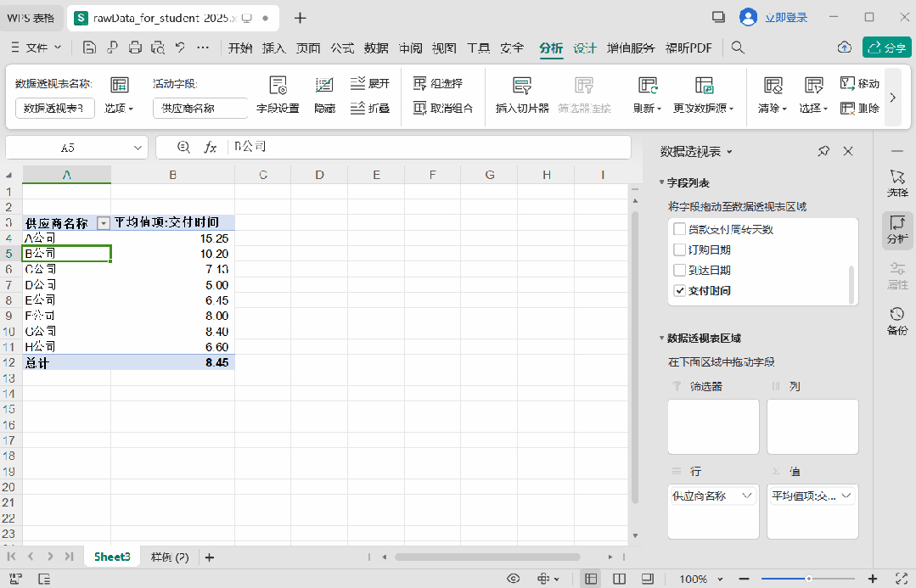This screenshot has height=588, width=916.
Task: Select the Sheet3 worksheet tab
Action: (x=112, y=557)
